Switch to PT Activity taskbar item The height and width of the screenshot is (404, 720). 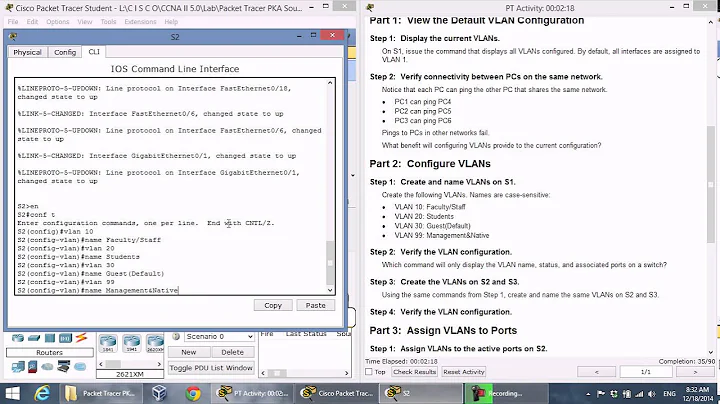pos(252,393)
